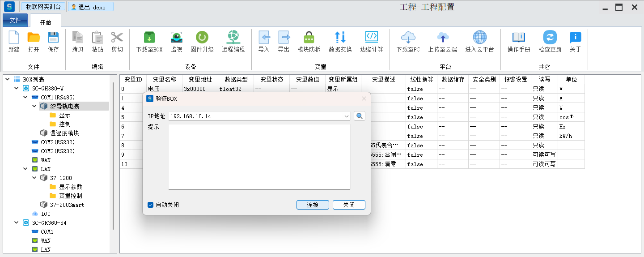Click the 下载至BOX download icon
This screenshot has height=257, width=644.
click(x=149, y=38)
